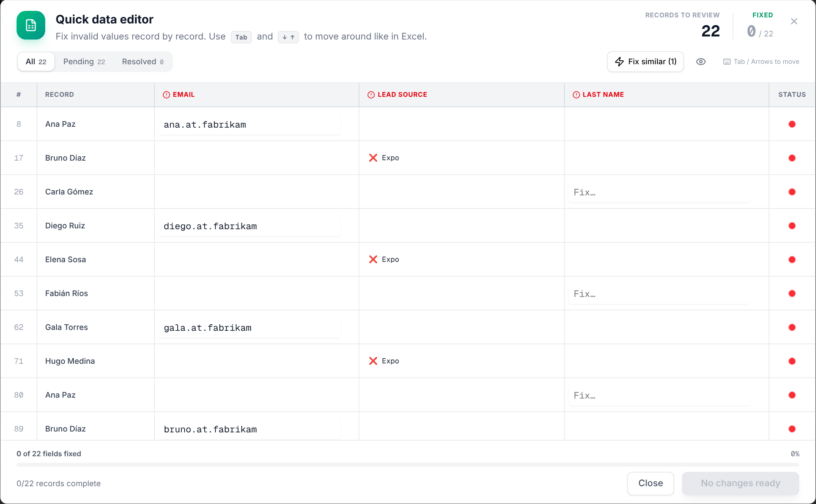The width and height of the screenshot is (816, 504).
Task: Click the red status dot for Diego Ruiz
Action: point(792,226)
